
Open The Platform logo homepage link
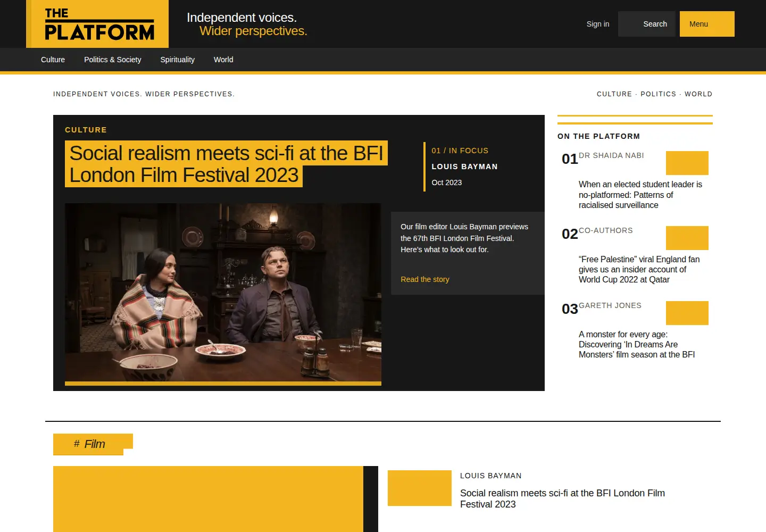click(x=99, y=24)
